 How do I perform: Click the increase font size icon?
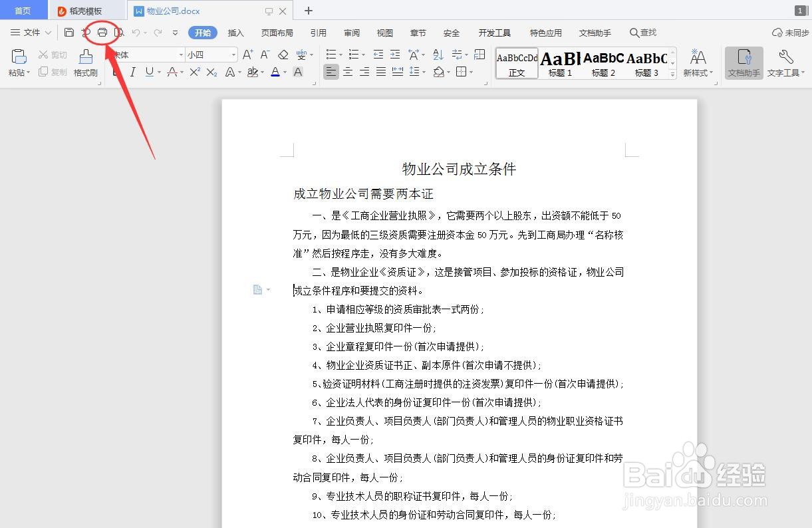(247, 55)
